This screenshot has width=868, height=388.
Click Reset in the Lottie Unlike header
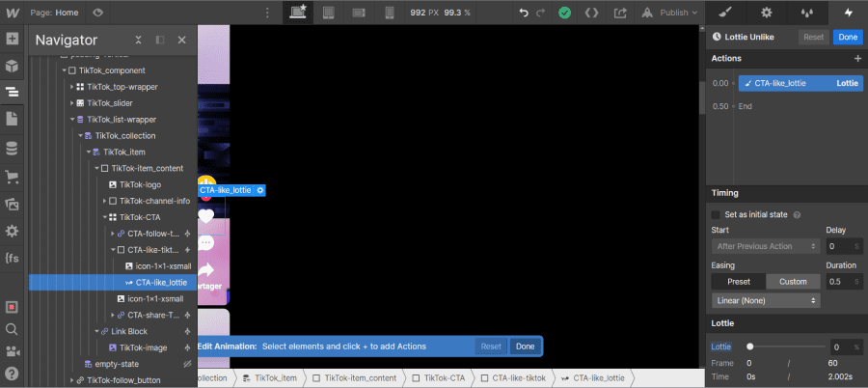(x=814, y=37)
